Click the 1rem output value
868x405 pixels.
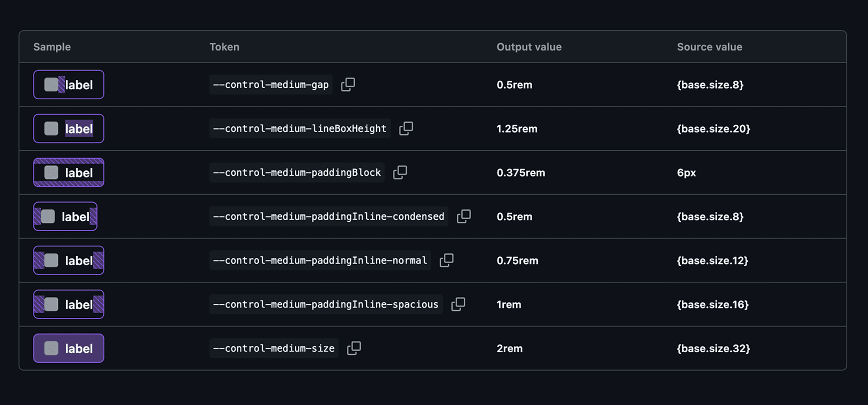(x=509, y=304)
